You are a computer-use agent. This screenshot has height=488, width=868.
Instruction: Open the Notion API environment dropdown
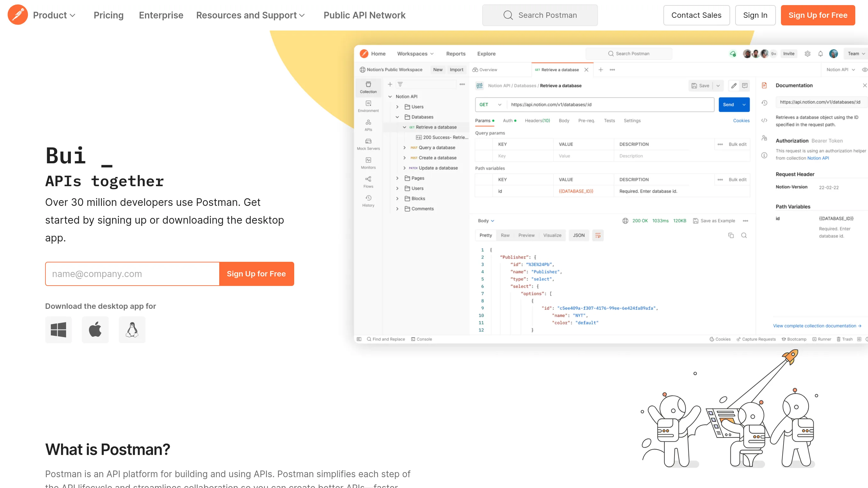[x=840, y=70]
